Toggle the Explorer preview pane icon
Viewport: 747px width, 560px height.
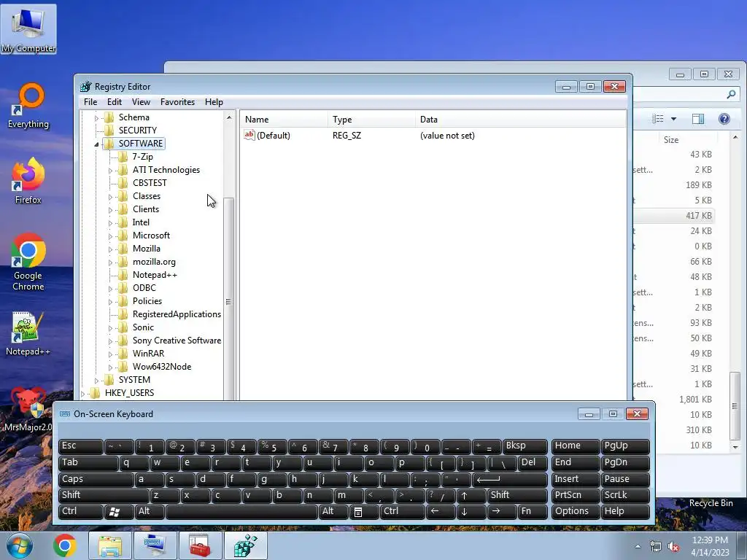point(698,119)
